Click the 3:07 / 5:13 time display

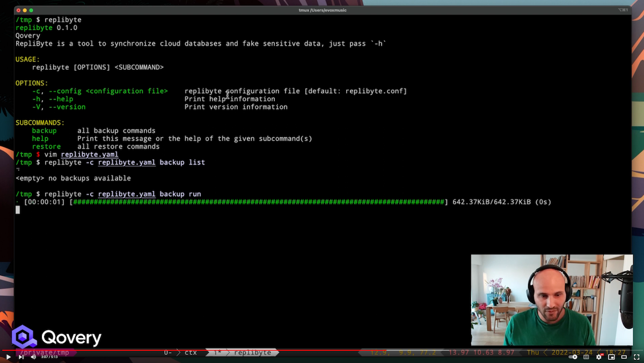(x=48, y=357)
